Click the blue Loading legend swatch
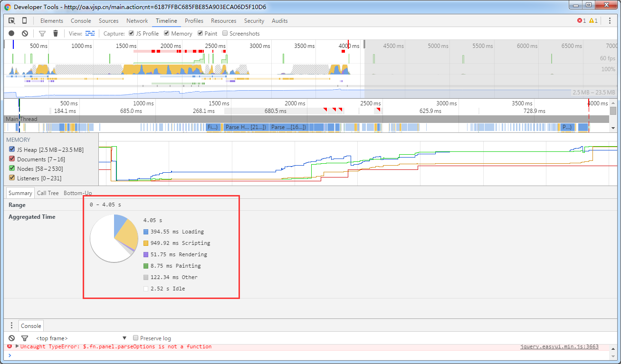This screenshot has width=621, height=364. click(x=146, y=232)
